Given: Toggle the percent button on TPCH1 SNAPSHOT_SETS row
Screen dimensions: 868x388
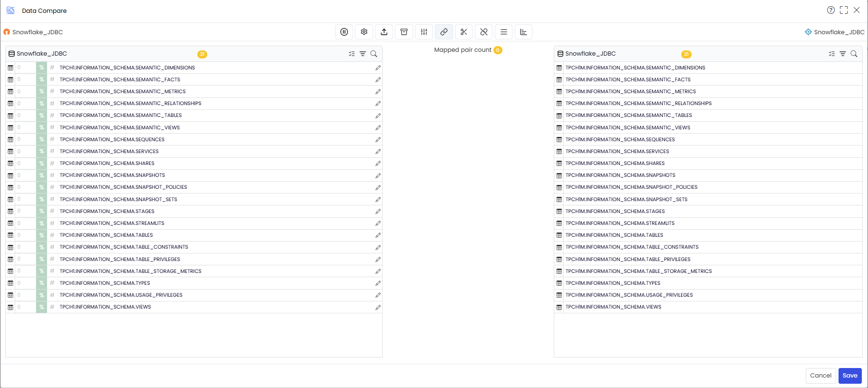Looking at the screenshot, I should pos(41,199).
